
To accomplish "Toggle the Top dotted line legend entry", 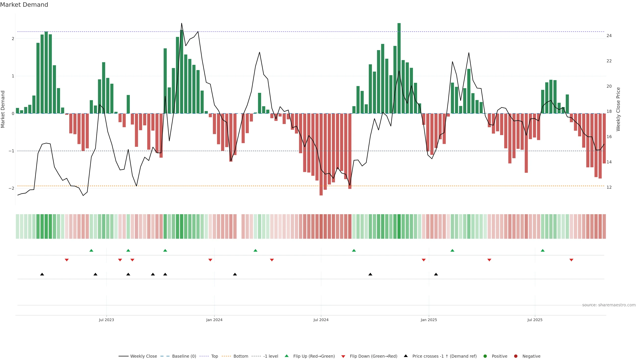I will pos(214,356).
